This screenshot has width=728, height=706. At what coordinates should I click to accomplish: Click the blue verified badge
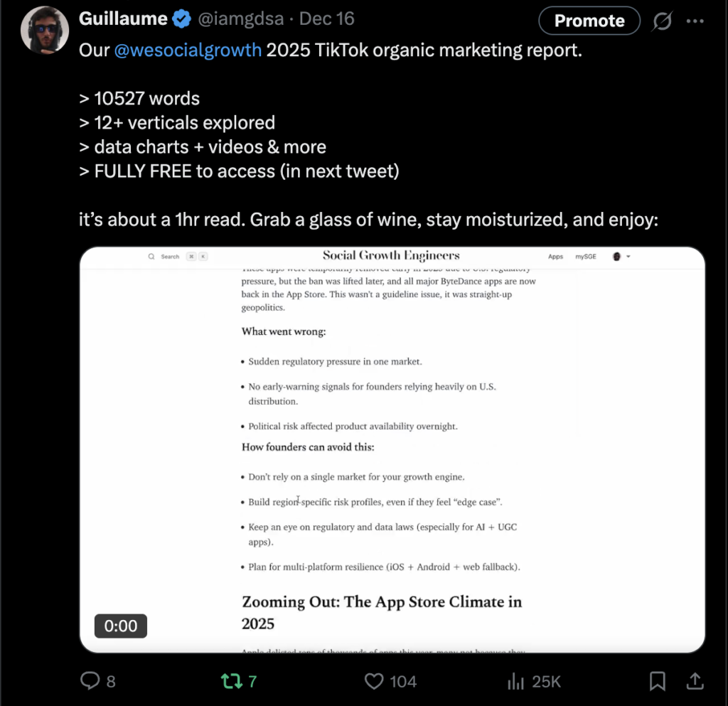182,19
